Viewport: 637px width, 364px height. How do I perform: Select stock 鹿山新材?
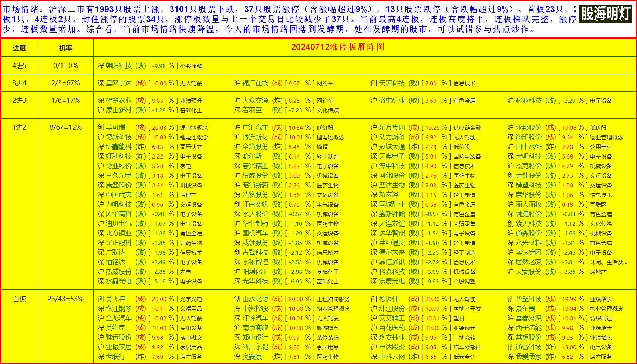(118, 110)
